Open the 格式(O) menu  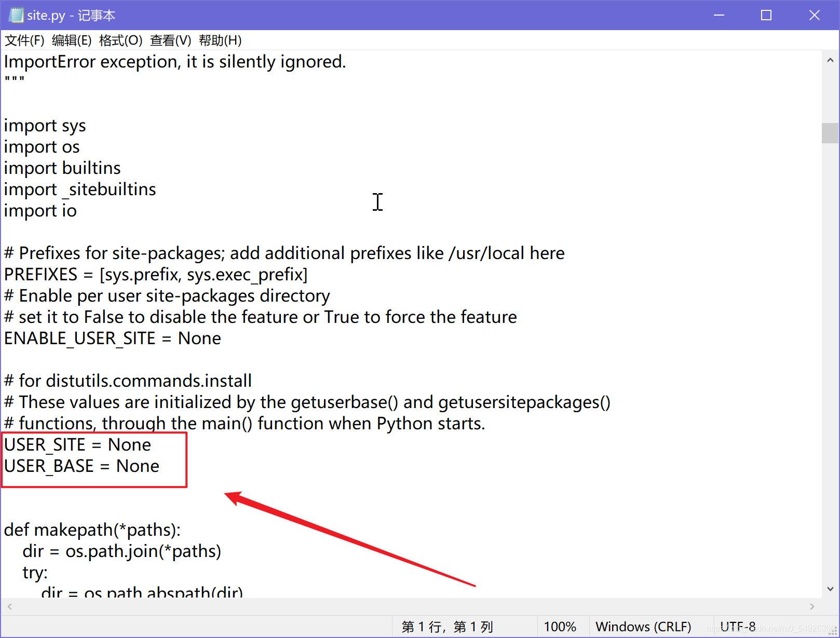(x=120, y=40)
